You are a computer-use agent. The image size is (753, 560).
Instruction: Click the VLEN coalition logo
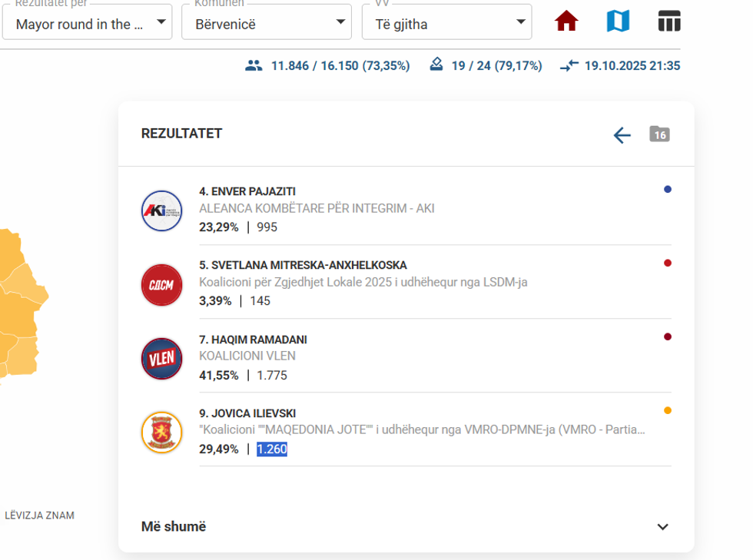coord(162,359)
